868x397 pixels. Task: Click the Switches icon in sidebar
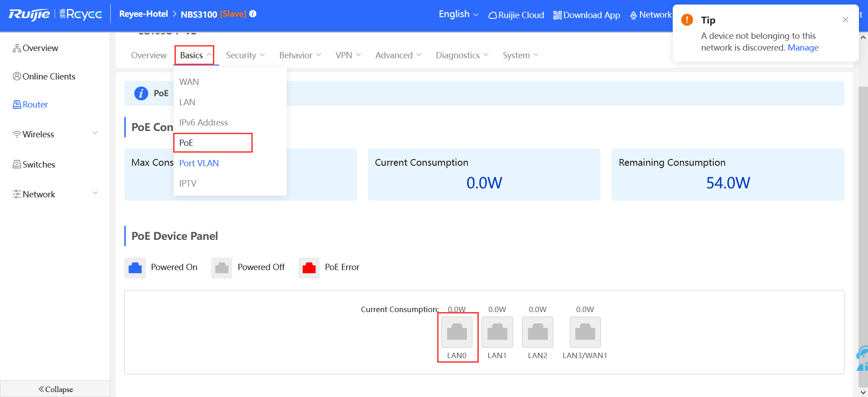tap(17, 164)
